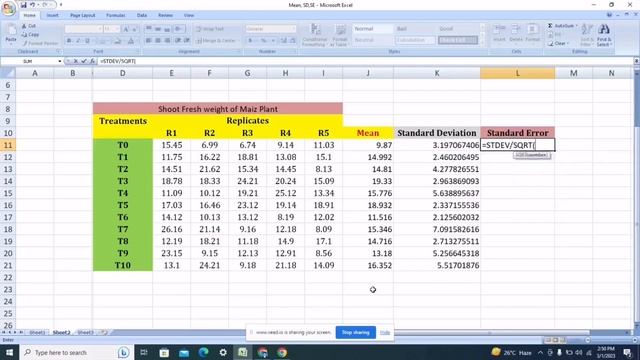
Task: Toggle Align Text Right
Action: 167,41
